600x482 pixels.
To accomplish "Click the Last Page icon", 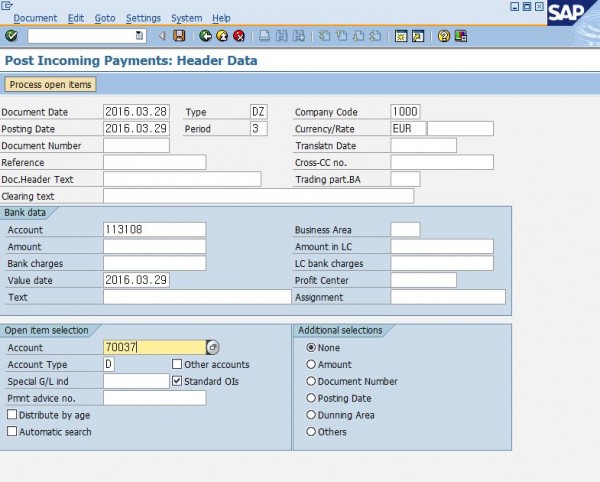I will 376,36.
